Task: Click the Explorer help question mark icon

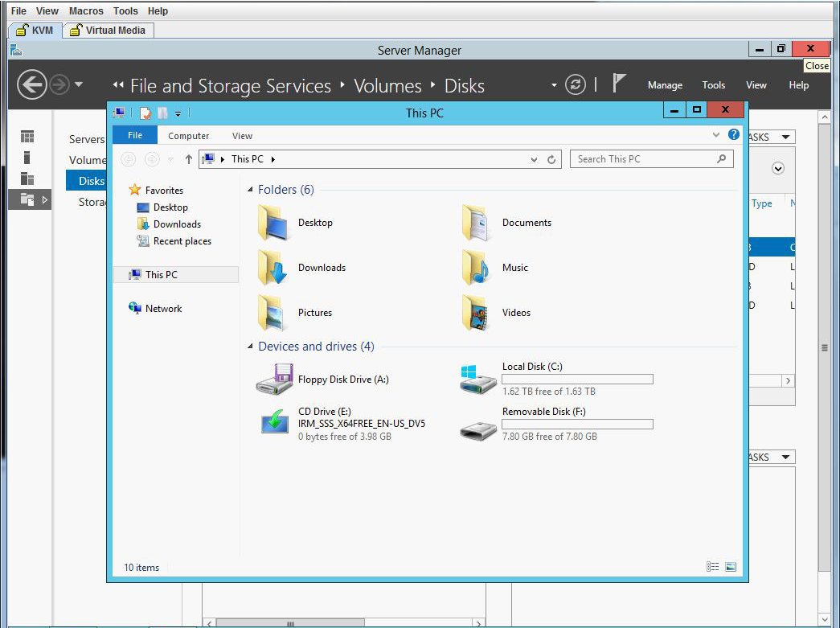Action: 733,135
